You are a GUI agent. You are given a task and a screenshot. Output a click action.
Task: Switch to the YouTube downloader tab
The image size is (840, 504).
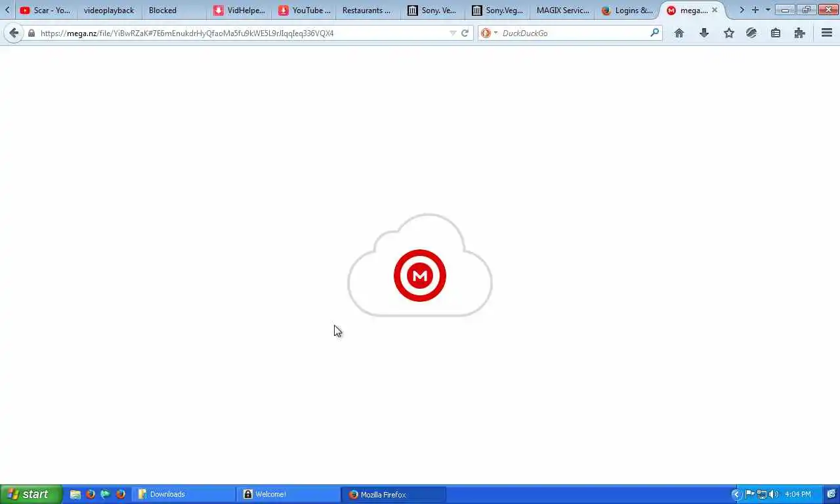point(304,10)
